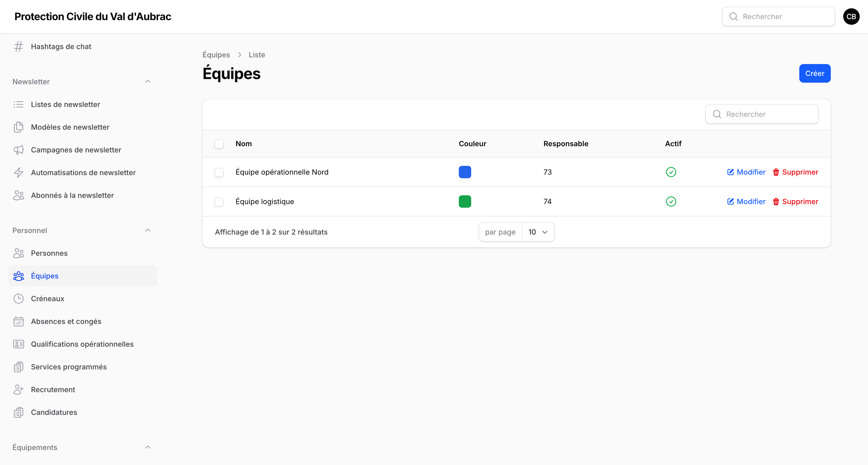The width and height of the screenshot is (868, 465).
Task: Click the people icon next to Personnes
Action: point(19,253)
